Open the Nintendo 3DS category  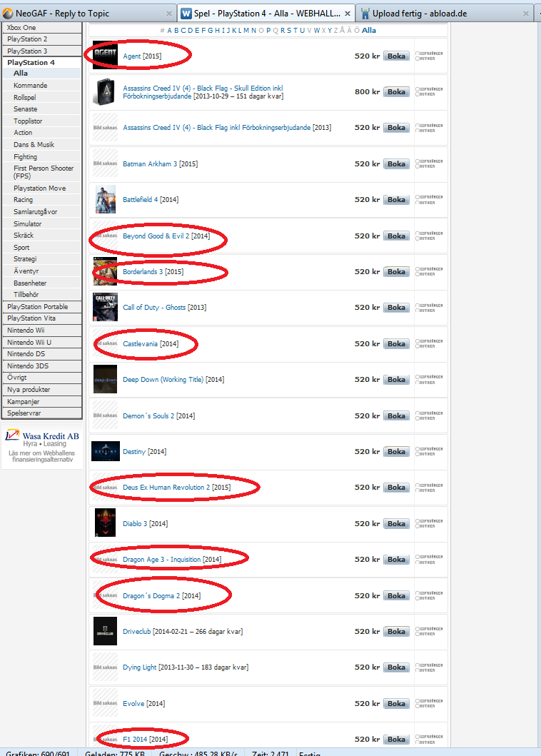(x=42, y=366)
